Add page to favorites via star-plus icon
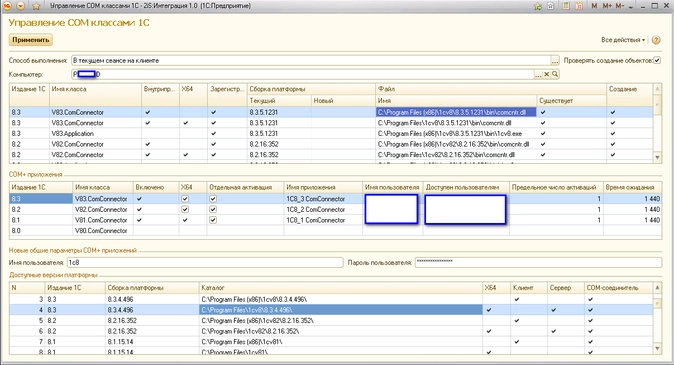 (x=538, y=6)
